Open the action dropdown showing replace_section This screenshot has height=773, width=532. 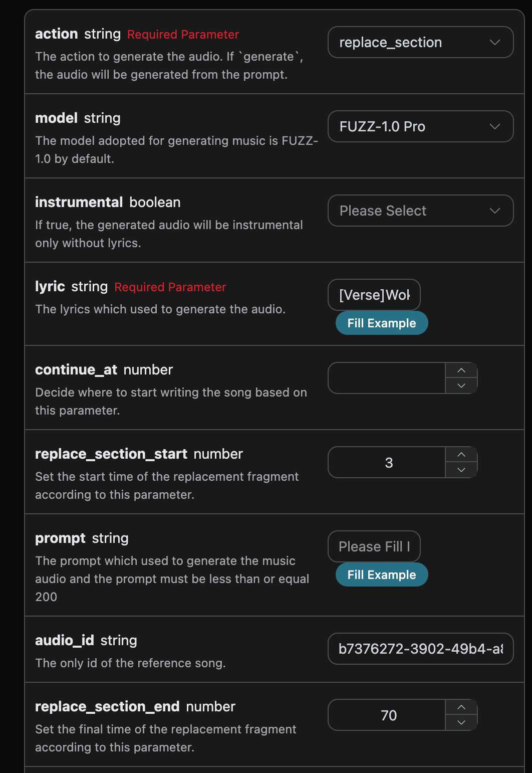point(420,42)
